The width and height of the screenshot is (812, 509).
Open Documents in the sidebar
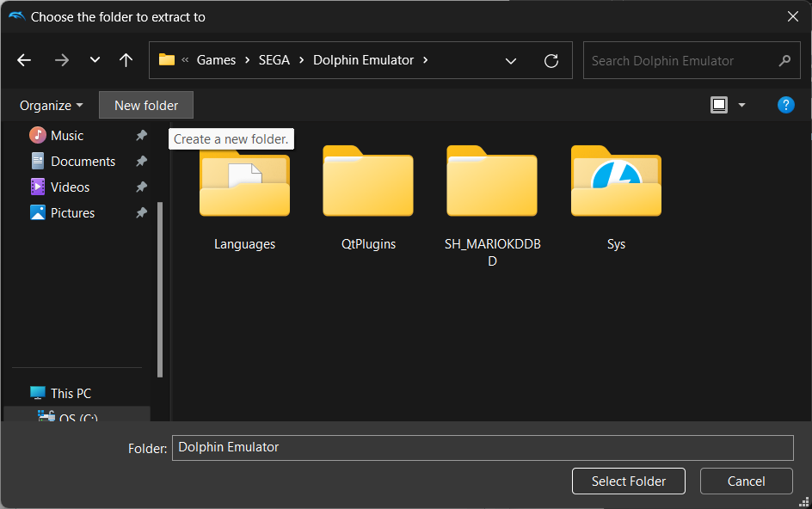83,162
